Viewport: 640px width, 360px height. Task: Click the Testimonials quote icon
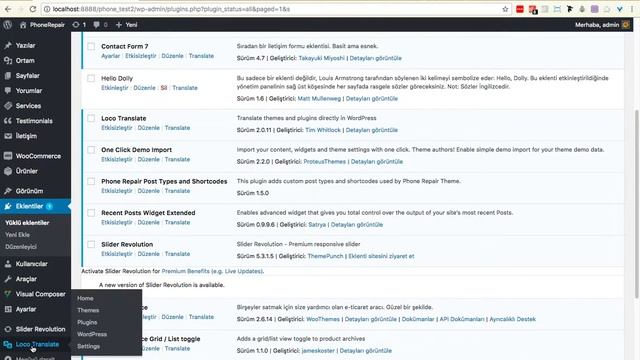point(8,121)
